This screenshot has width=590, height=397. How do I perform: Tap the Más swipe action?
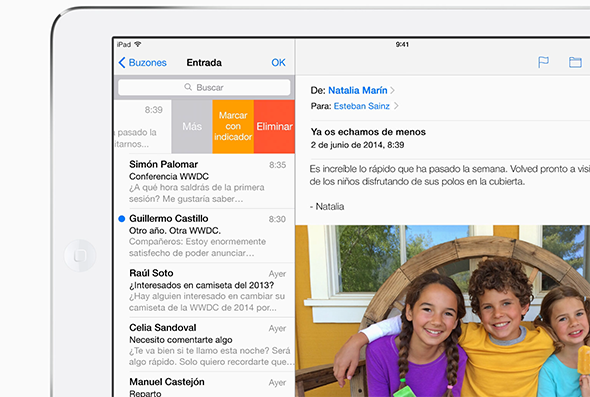click(x=192, y=126)
